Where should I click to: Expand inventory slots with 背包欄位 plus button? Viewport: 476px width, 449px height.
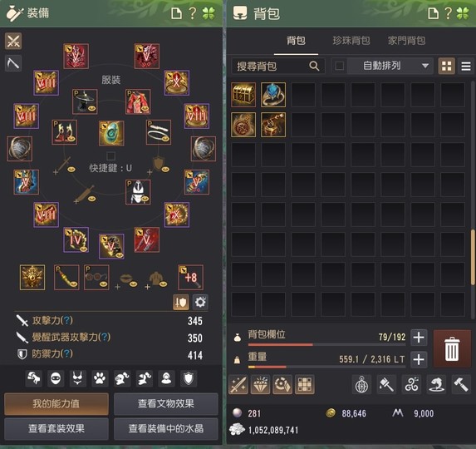click(419, 338)
